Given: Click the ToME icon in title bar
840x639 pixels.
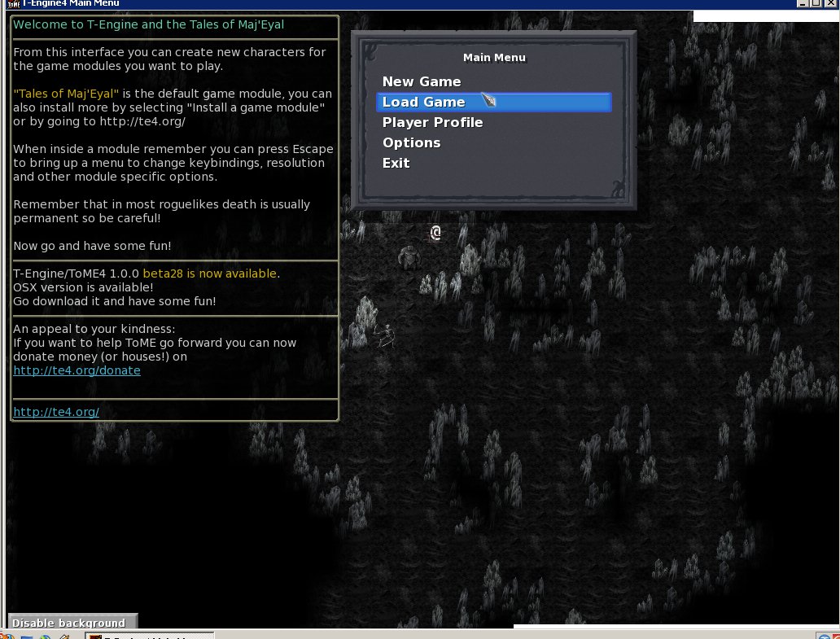Looking at the screenshot, I should [13, 4].
